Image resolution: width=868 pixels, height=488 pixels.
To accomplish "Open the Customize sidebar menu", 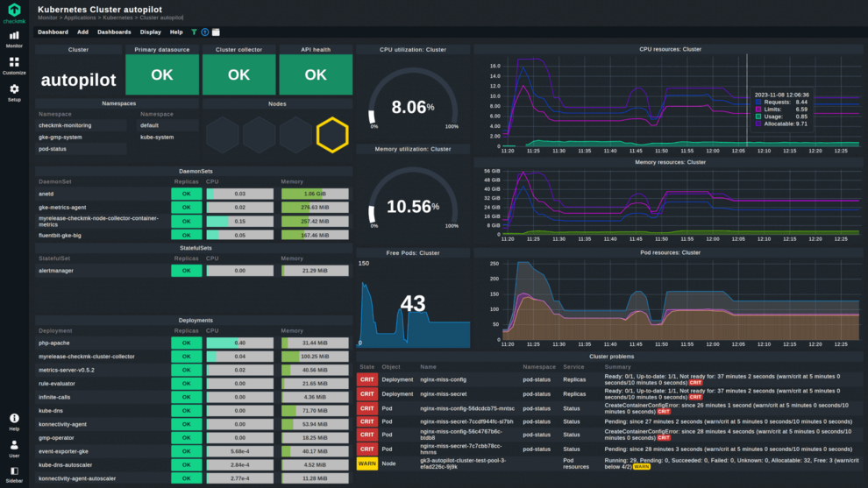I will point(14,66).
